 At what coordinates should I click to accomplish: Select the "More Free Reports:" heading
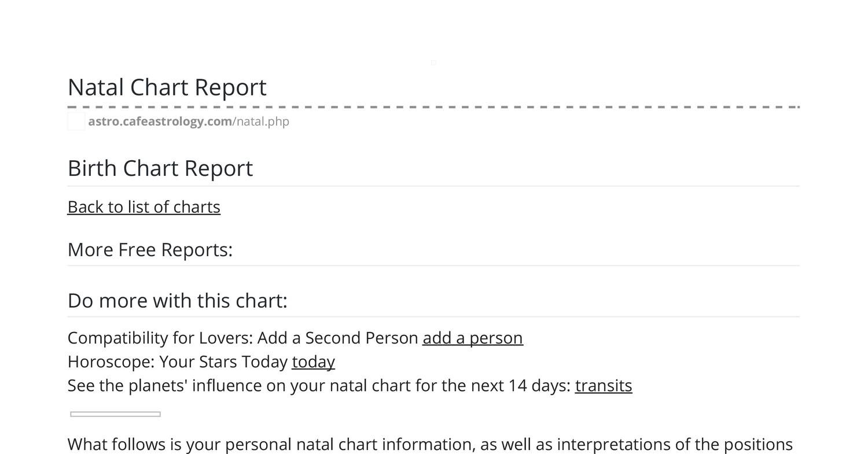point(150,250)
